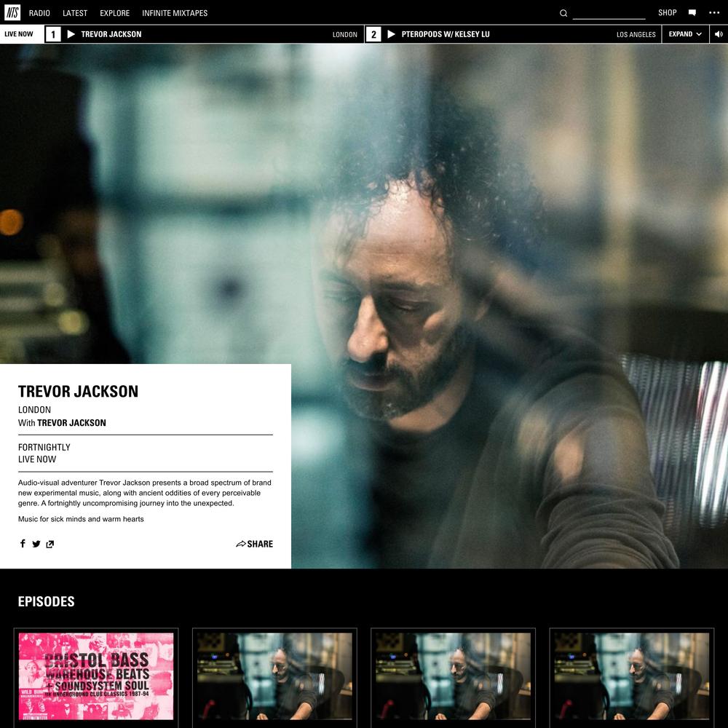Open the Explore menu item
Viewport: 728px width, 728px height.
pyautogui.click(x=114, y=13)
